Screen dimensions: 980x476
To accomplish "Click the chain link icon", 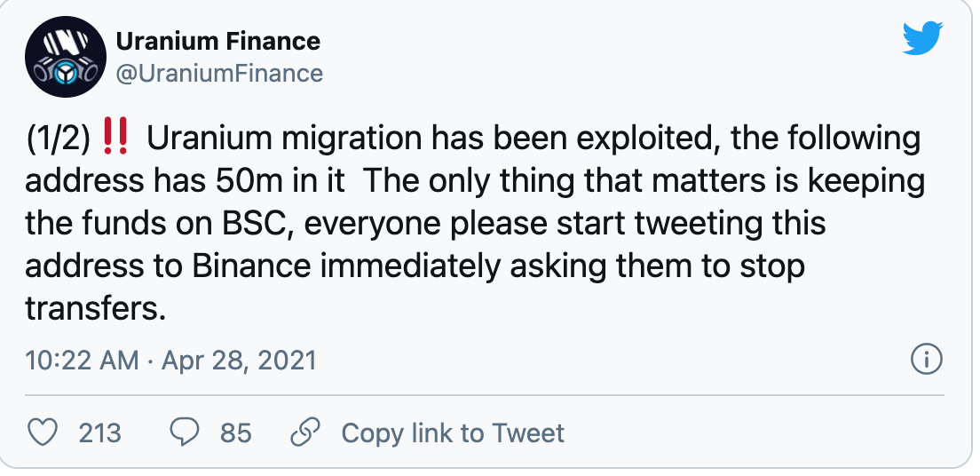I will pos(304,432).
